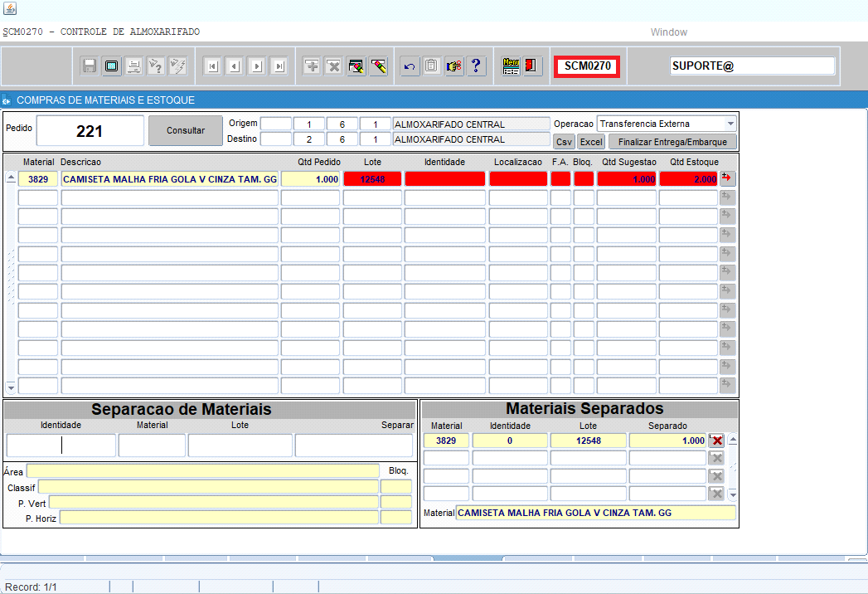Click the P. Horiz field
The width and height of the screenshot is (868, 594).
tap(219, 518)
